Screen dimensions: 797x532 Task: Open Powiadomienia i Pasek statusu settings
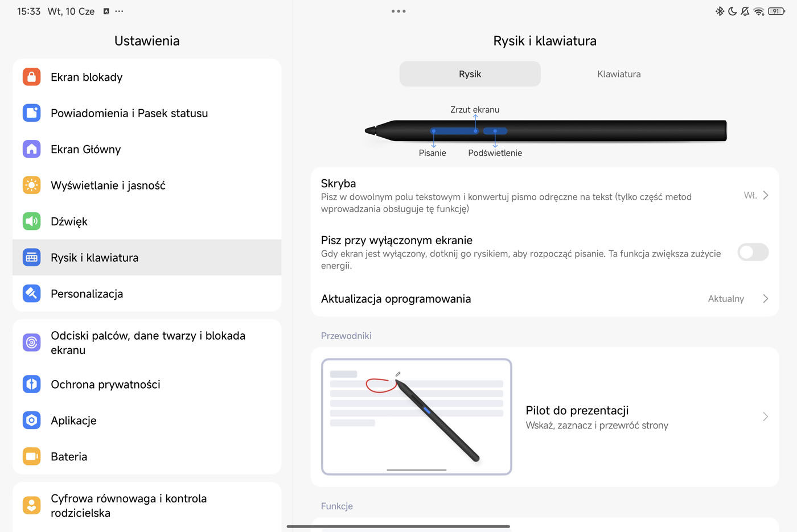147,113
